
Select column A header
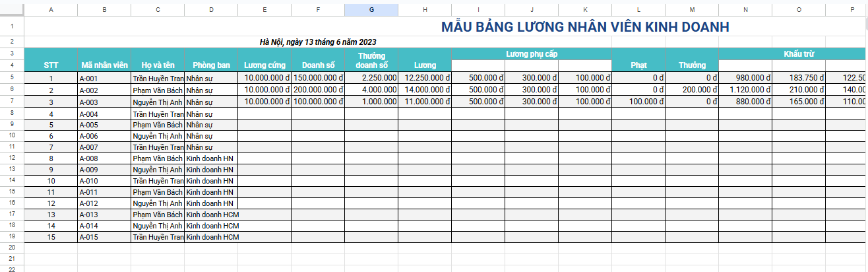coord(51,11)
